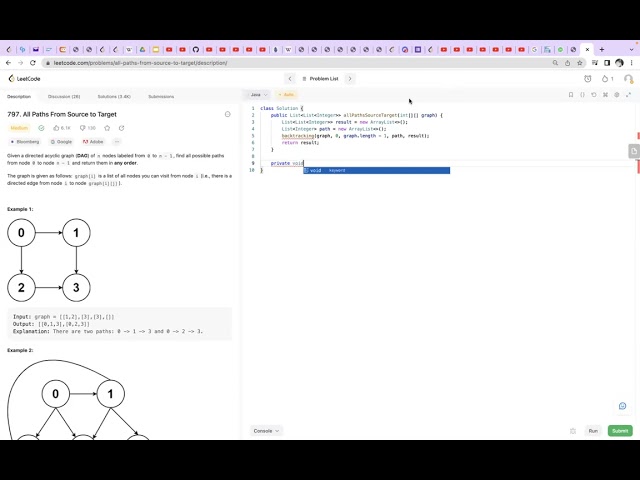The image size is (640, 480).
Task: Switch to the Solutions tab
Action: [114, 97]
